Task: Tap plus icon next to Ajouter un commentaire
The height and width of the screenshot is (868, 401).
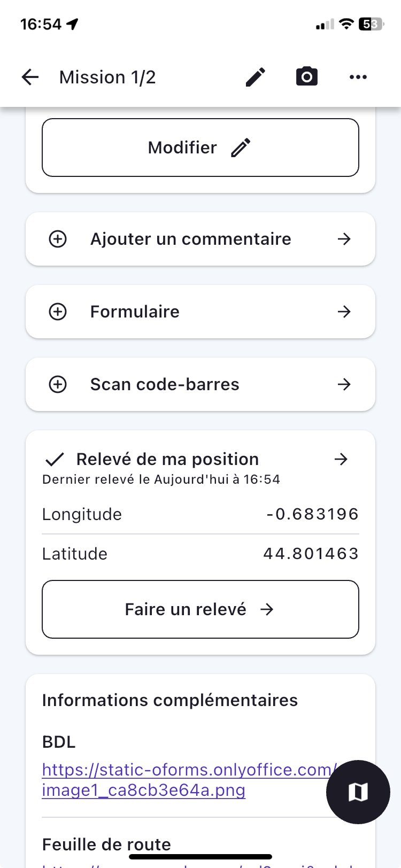Action: tap(58, 239)
